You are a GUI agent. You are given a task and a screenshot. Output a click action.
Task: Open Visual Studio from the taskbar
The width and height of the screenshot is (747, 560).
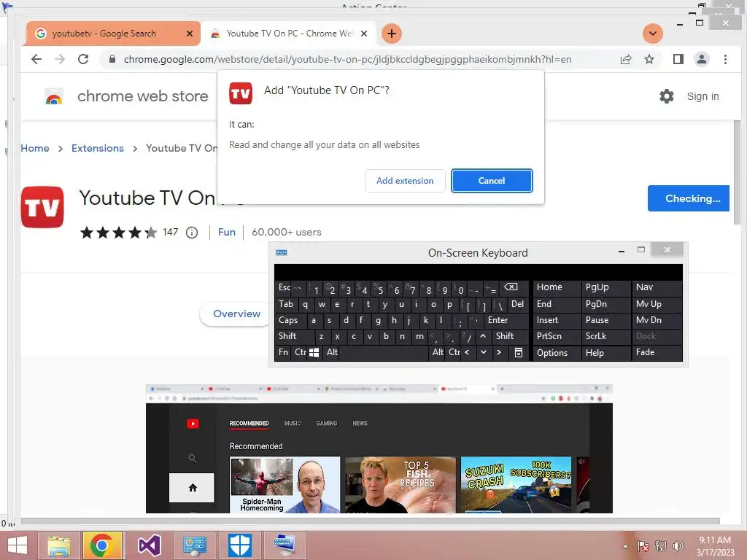click(x=149, y=545)
